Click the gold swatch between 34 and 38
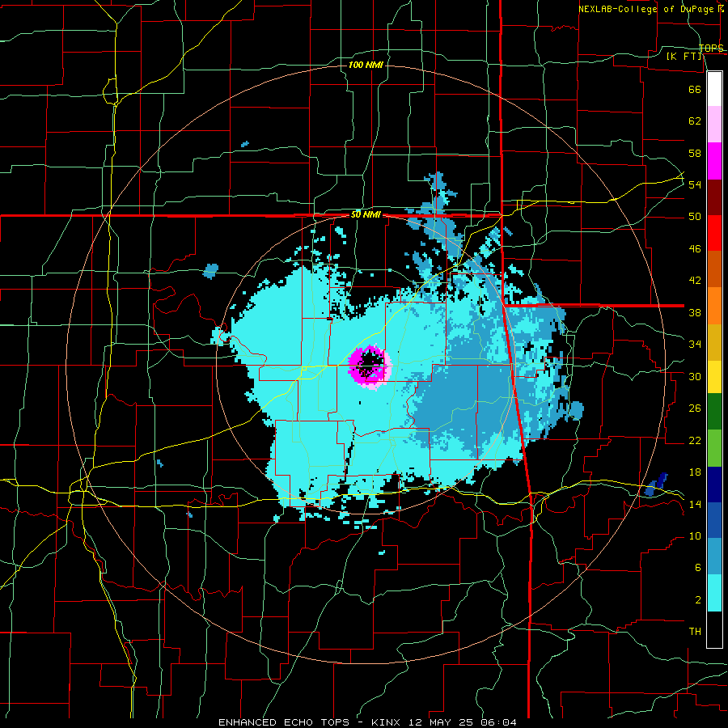Screen dimensions: 728x728 click(714, 341)
